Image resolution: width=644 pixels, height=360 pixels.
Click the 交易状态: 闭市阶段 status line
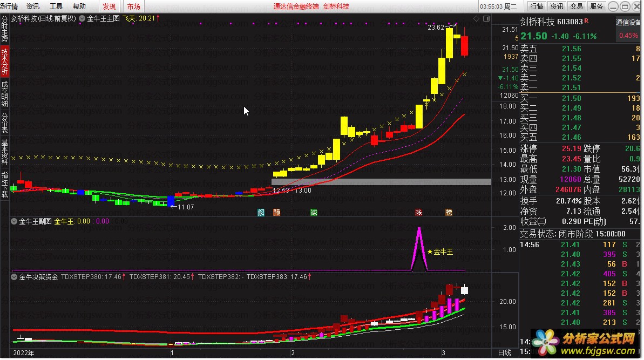(x=573, y=234)
